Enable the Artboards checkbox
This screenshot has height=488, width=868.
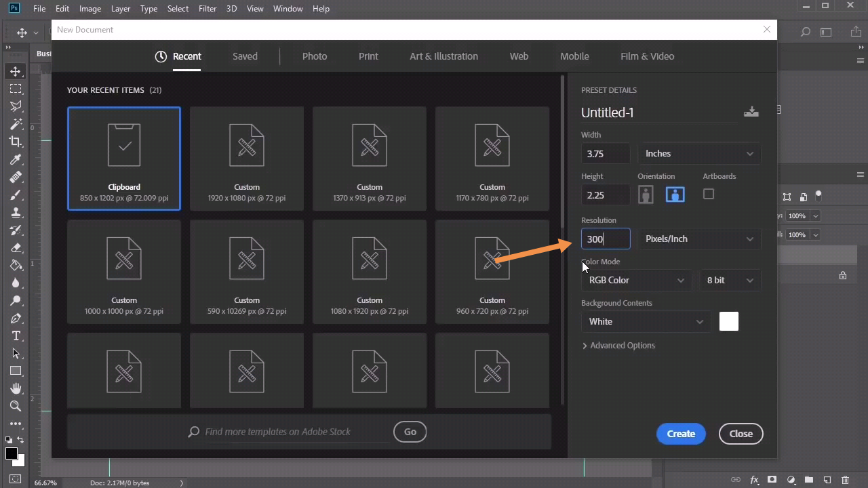(709, 195)
